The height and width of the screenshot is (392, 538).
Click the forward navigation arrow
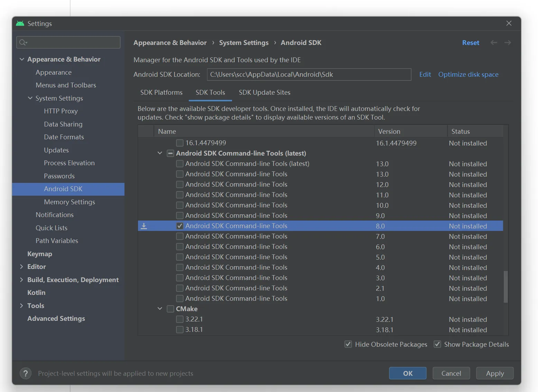pyautogui.click(x=508, y=43)
